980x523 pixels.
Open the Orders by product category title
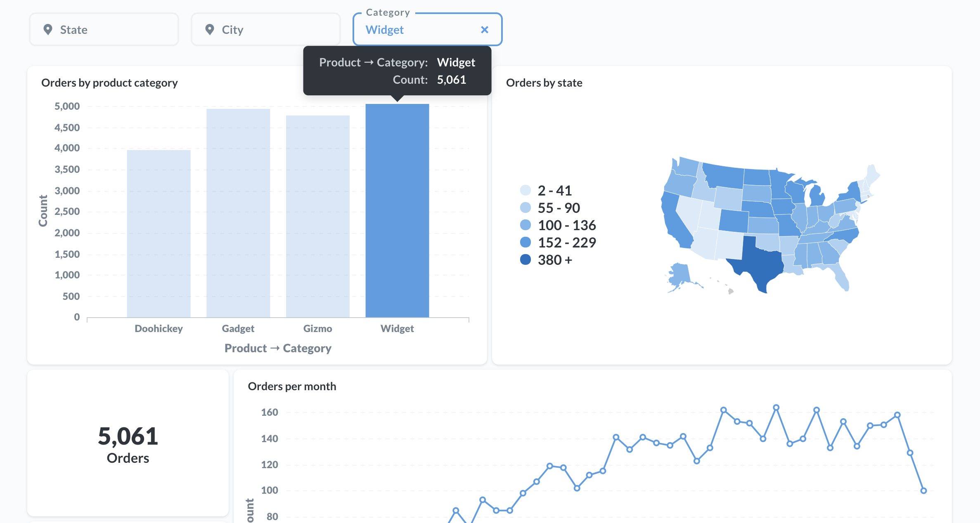point(109,83)
